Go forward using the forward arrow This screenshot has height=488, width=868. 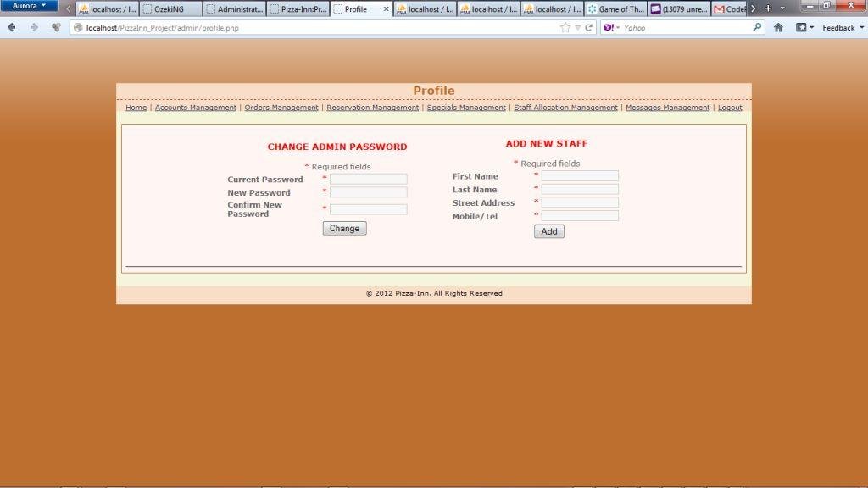[33, 27]
